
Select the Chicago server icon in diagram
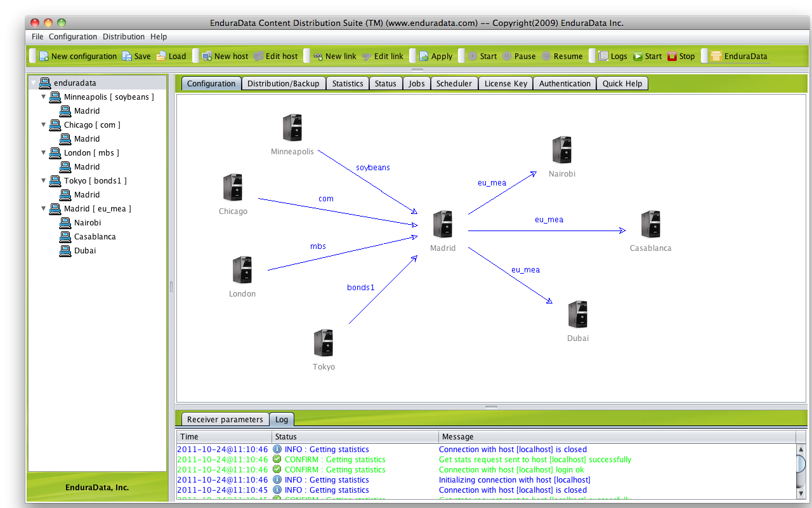click(233, 187)
